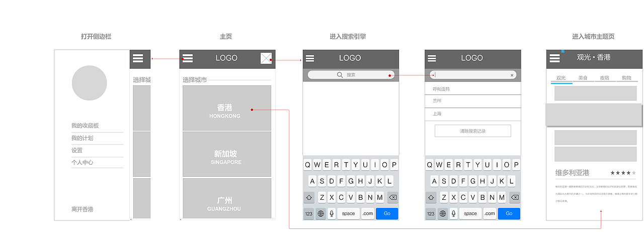Screen dimensions: 644x232
Task: Tap star rating next to 维多利亚港
Action: [x=623, y=173]
